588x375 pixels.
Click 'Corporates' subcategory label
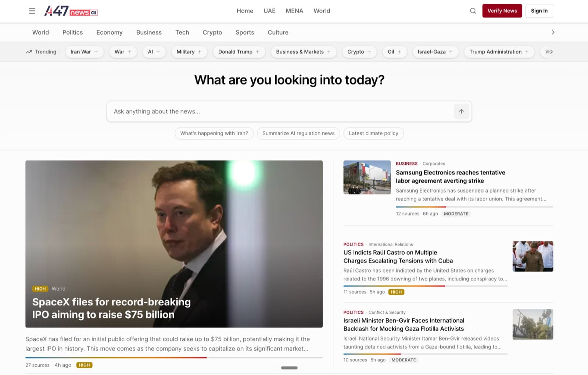point(434,164)
